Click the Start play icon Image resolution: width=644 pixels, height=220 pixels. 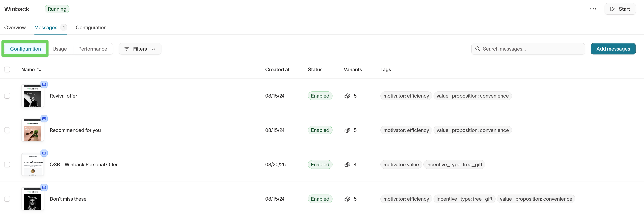pos(612,9)
